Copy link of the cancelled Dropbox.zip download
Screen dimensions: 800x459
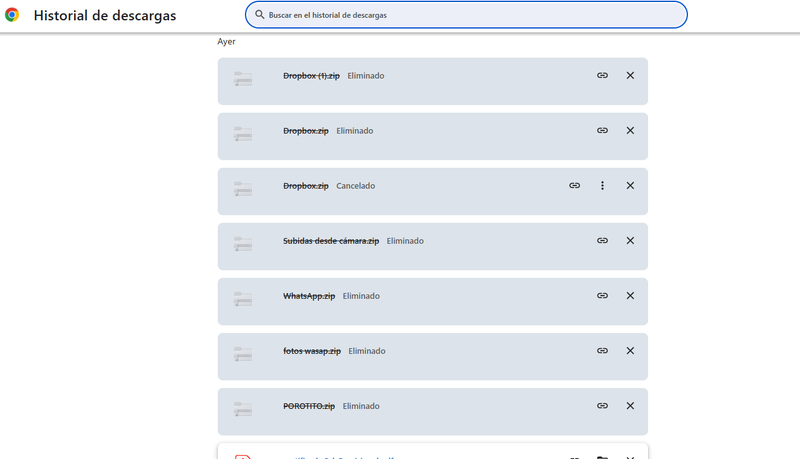coord(574,185)
